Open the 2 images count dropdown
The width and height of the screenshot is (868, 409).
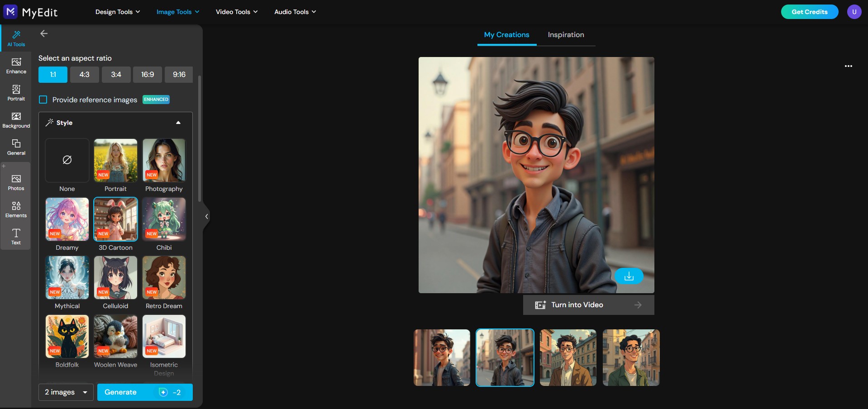(65, 392)
